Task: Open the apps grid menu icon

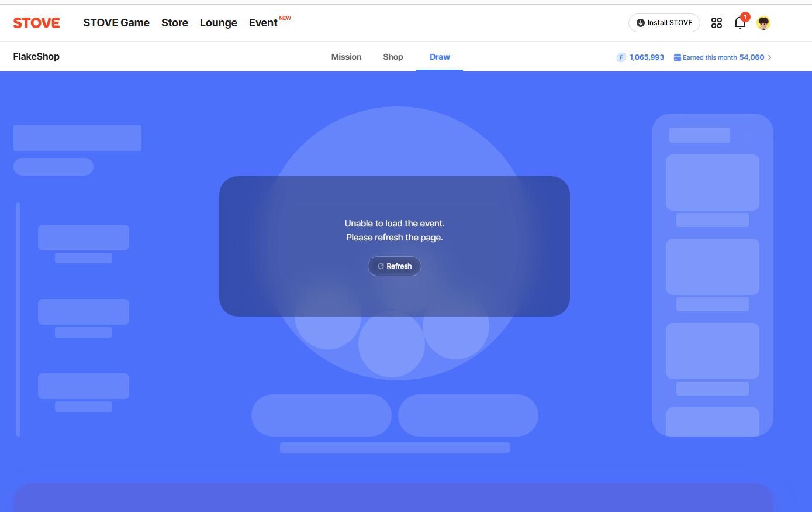Action: [716, 23]
